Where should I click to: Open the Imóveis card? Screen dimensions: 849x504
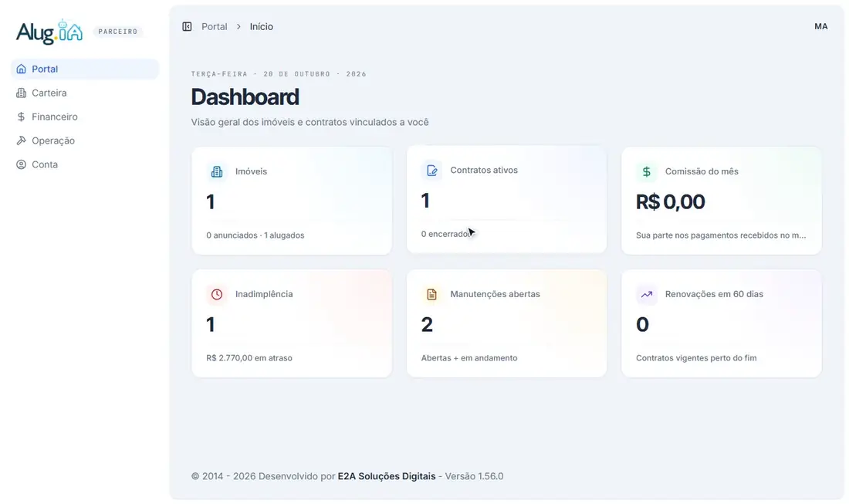click(x=291, y=201)
